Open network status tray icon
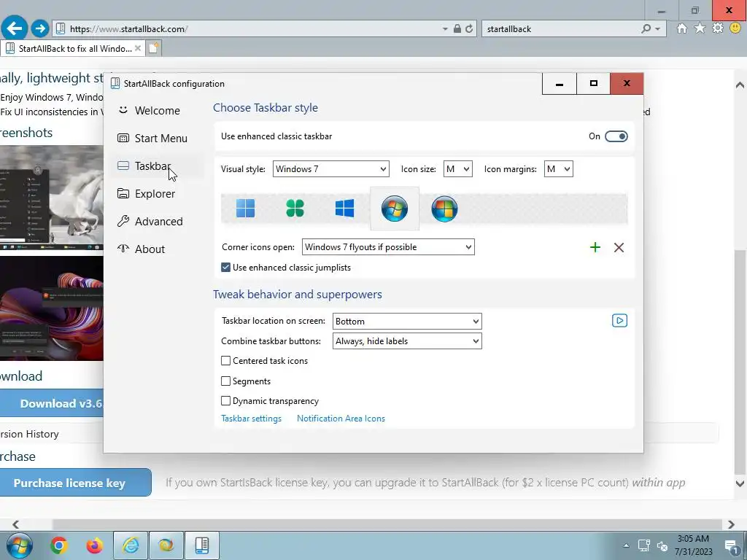Screen dimensions: 747x560 pyautogui.click(x=644, y=545)
